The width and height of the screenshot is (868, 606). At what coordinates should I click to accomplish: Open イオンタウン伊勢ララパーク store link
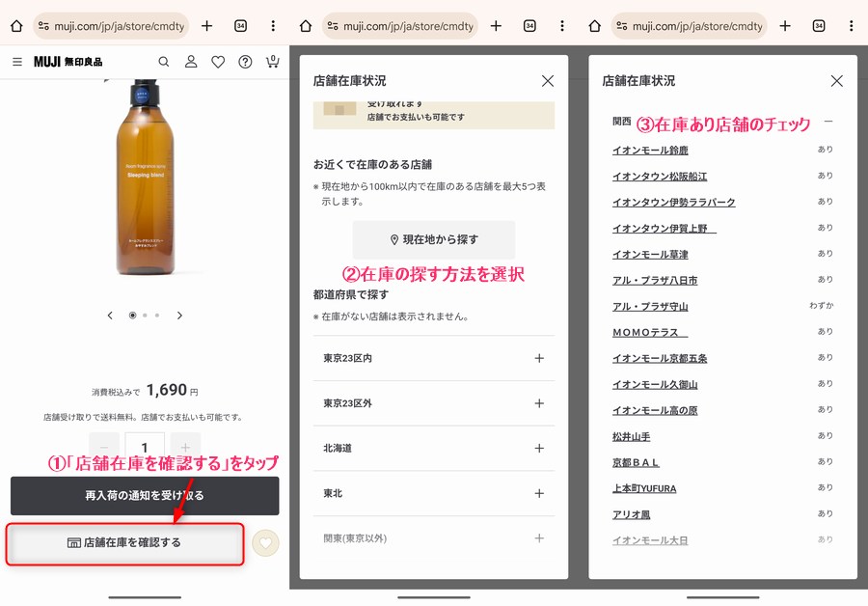point(674,203)
